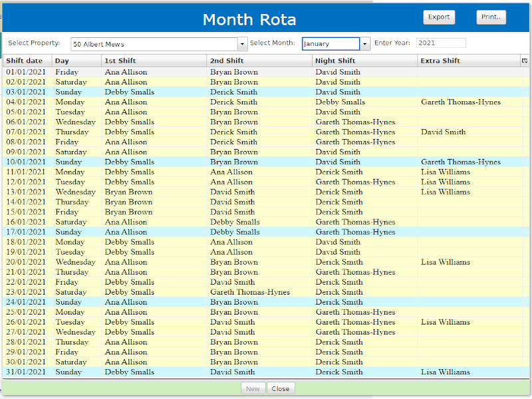Select the 01/01/2021 date cell
This screenshot has height=399, width=532.
click(x=26, y=72)
